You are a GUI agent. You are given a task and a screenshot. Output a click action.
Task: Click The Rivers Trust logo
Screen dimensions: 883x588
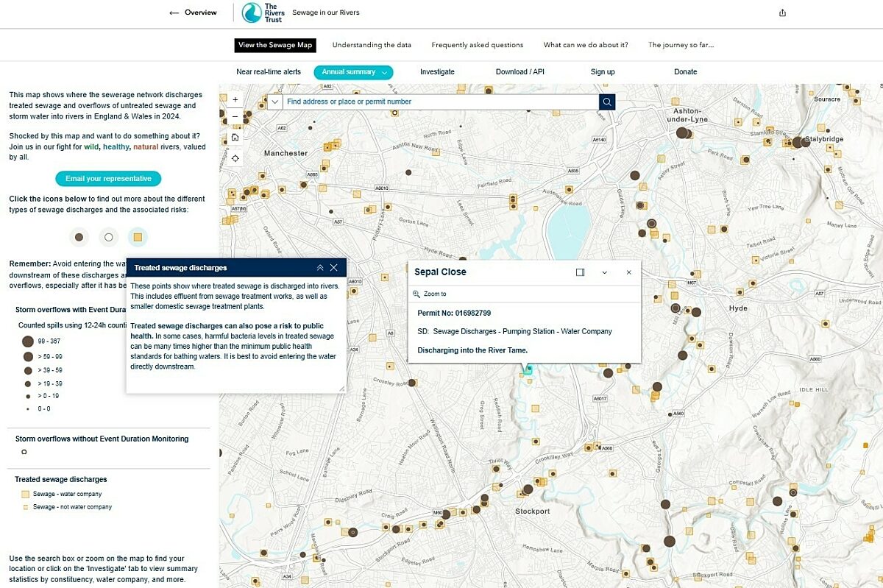(263, 13)
